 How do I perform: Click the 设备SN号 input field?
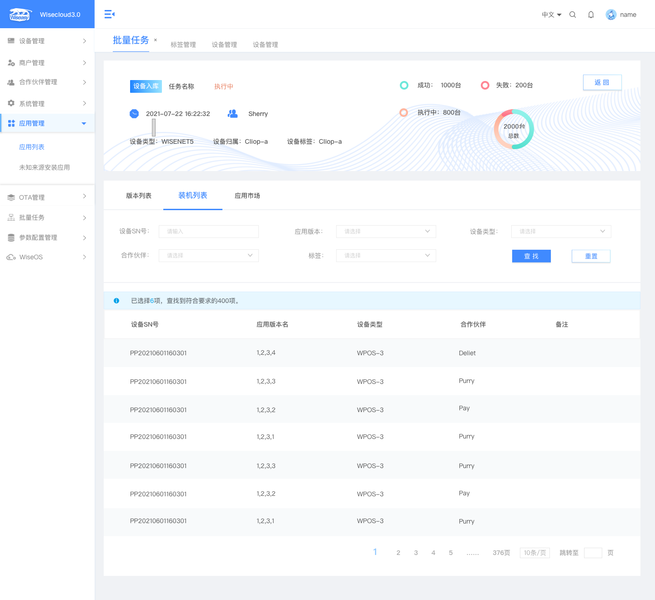208,231
